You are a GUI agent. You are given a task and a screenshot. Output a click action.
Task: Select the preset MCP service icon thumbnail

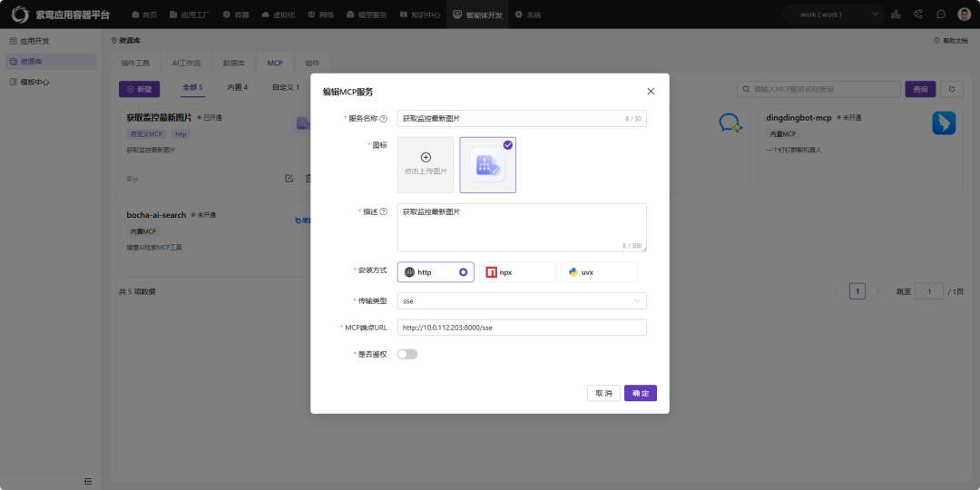(488, 165)
